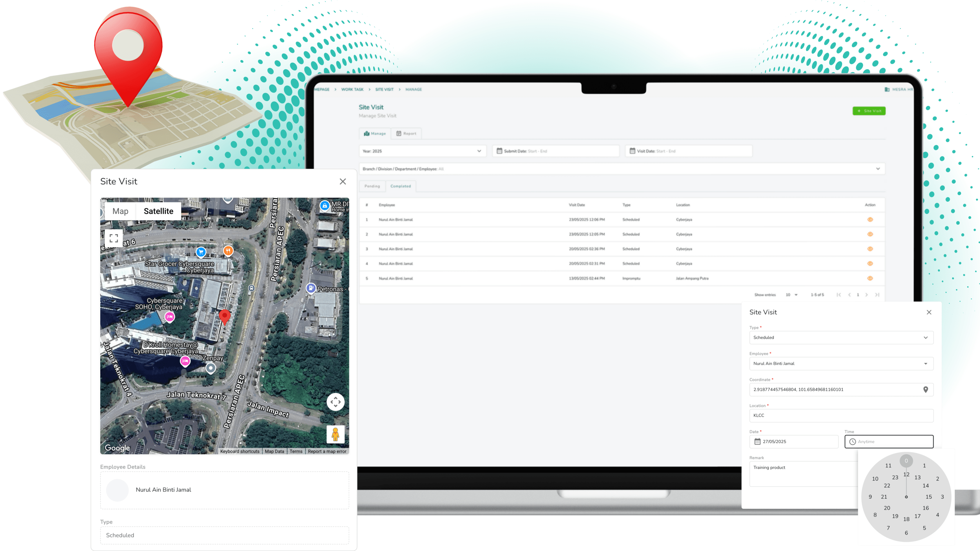Open the Terms link on map
The image size is (980, 551).
(x=296, y=452)
